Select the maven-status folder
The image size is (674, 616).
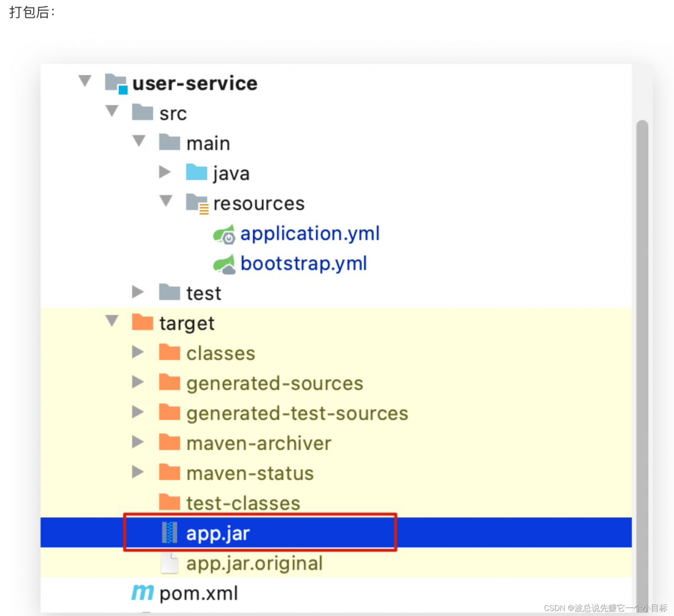coord(250,473)
